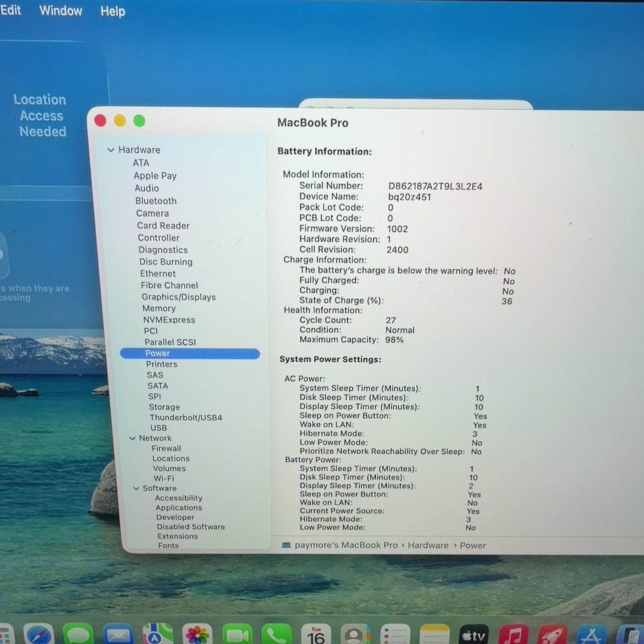Click the device name value bq20z451
This screenshot has width=644, height=644.
(x=409, y=197)
